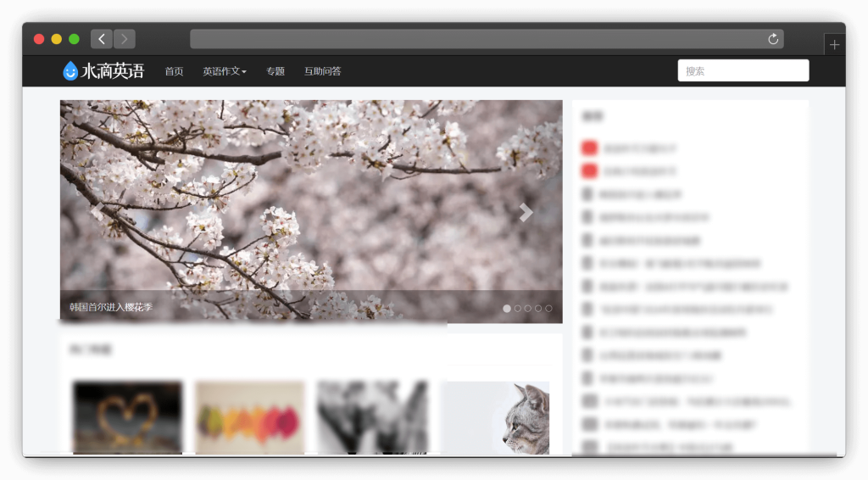Open the glowing heart thumbnail
The height and width of the screenshot is (480, 868).
127,417
